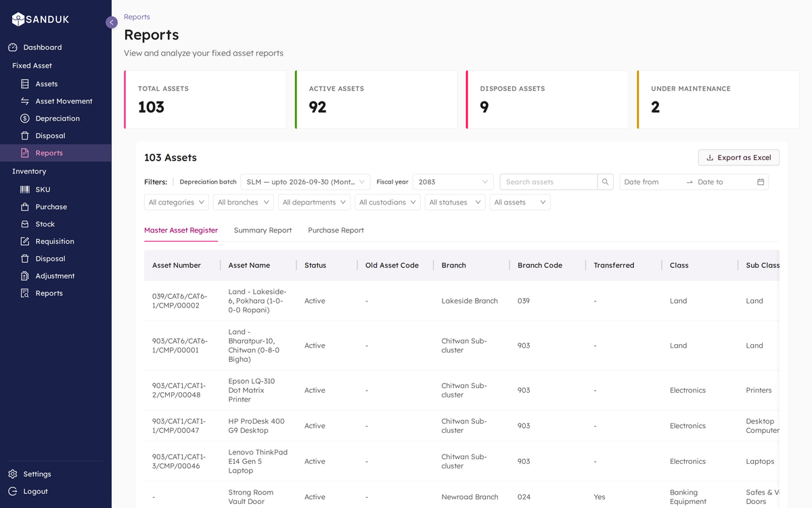The height and width of the screenshot is (508, 812).
Task: Click the Inventory Disposal trash icon
Action: click(25, 259)
